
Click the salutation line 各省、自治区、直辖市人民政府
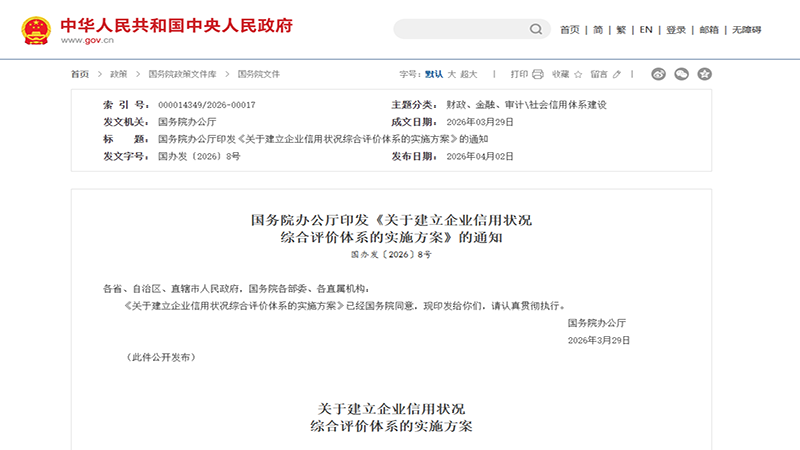[x=236, y=289]
